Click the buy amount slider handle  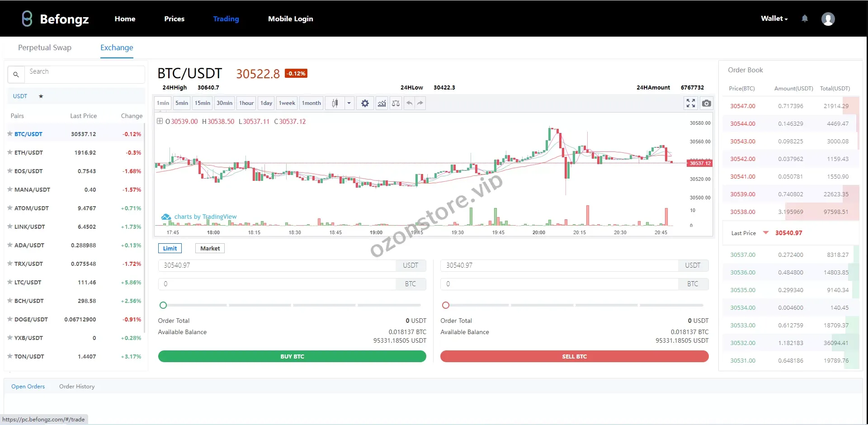coord(163,306)
